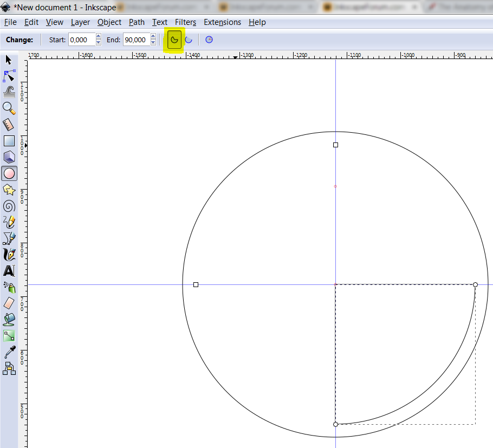Activate the Tweak tool
Image resolution: width=493 pixels, height=448 pixels.
pos(9,91)
